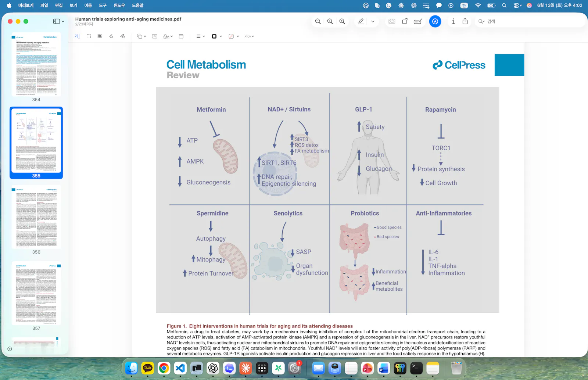Click the menu bar date and time
The image size is (588, 380).
coord(560,6)
